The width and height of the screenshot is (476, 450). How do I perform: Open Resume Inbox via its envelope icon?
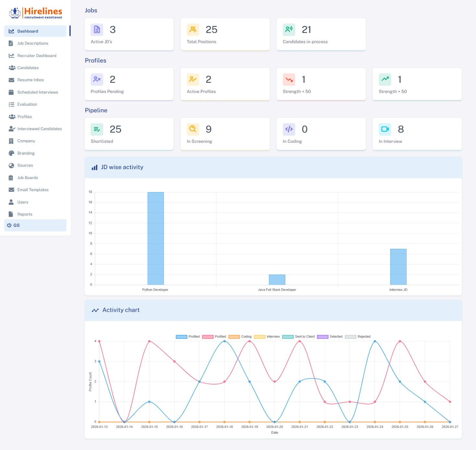pyautogui.click(x=11, y=80)
